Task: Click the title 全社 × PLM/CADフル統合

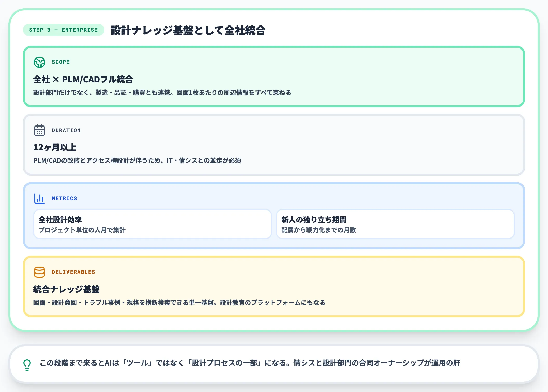Action: [x=83, y=79]
